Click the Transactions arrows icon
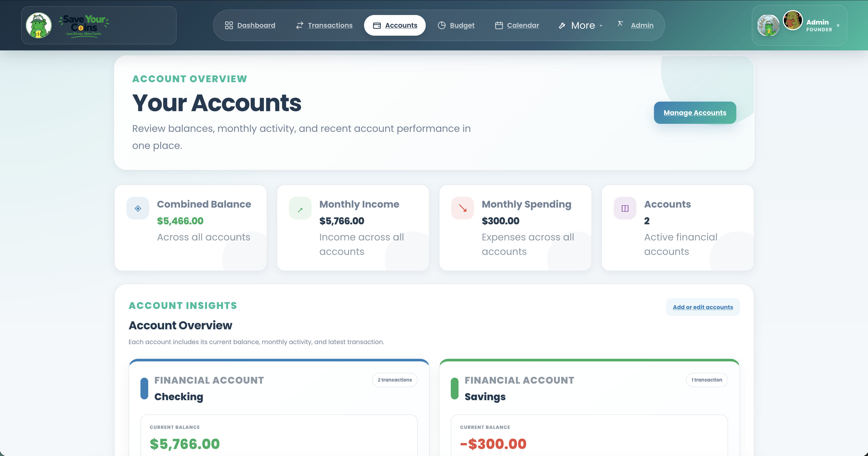Viewport: 868px width, 456px height. pos(299,25)
